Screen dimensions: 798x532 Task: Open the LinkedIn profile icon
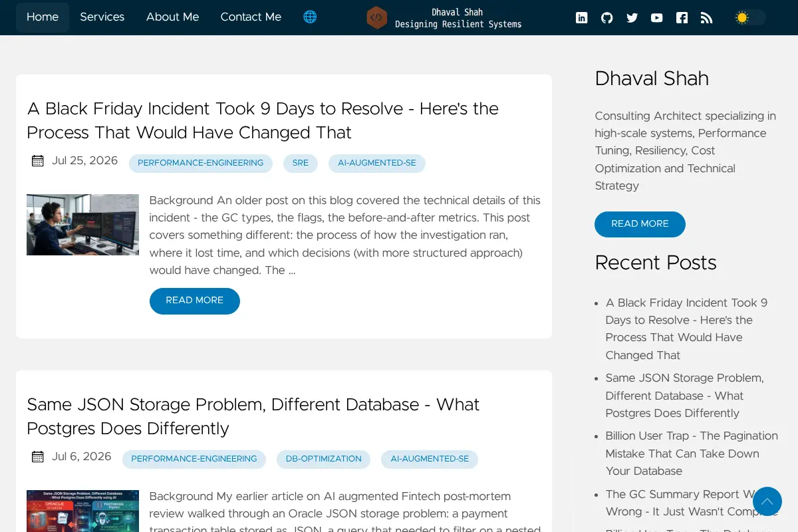pyautogui.click(x=581, y=18)
